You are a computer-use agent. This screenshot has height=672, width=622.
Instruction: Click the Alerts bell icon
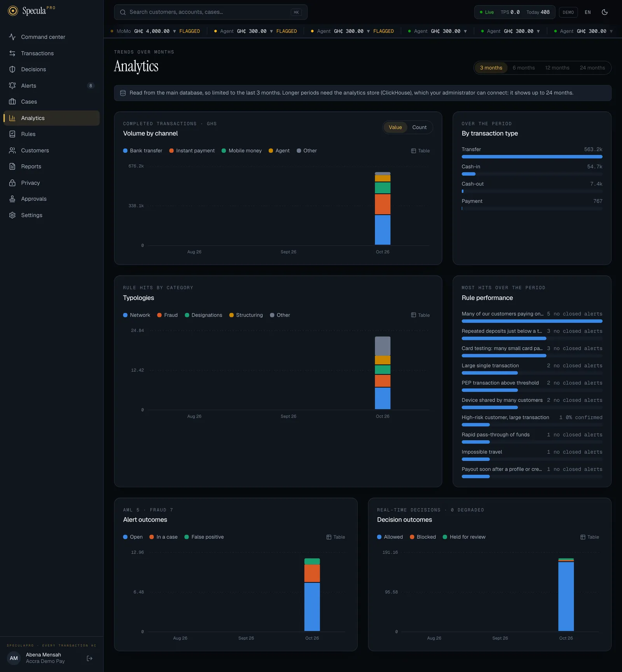pos(12,85)
